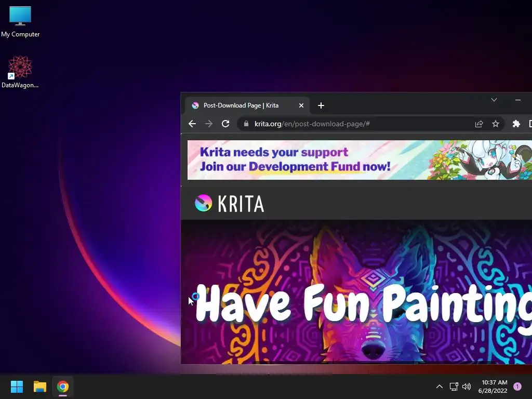The width and height of the screenshot is (532, 399).
Task: Click the Chrome icon on the taskbar
Action: pyautogui.click(x=63, y=387)
